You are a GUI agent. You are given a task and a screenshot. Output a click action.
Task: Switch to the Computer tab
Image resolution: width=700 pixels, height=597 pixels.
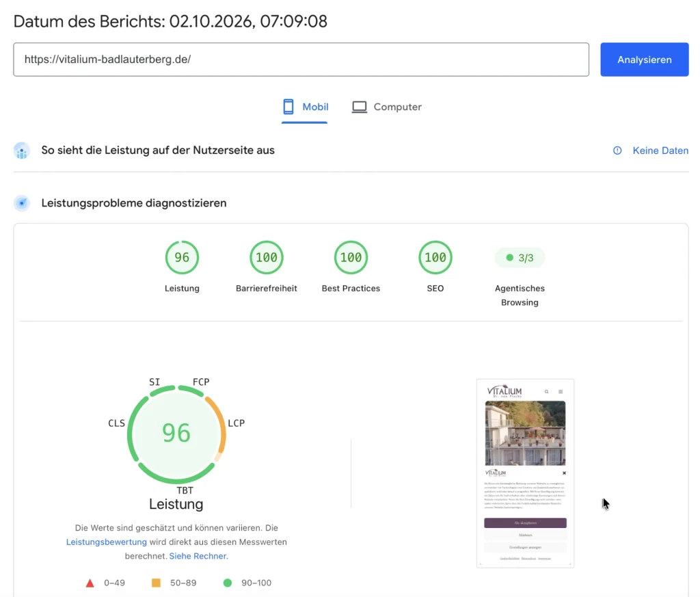click(x=387, y=107)
